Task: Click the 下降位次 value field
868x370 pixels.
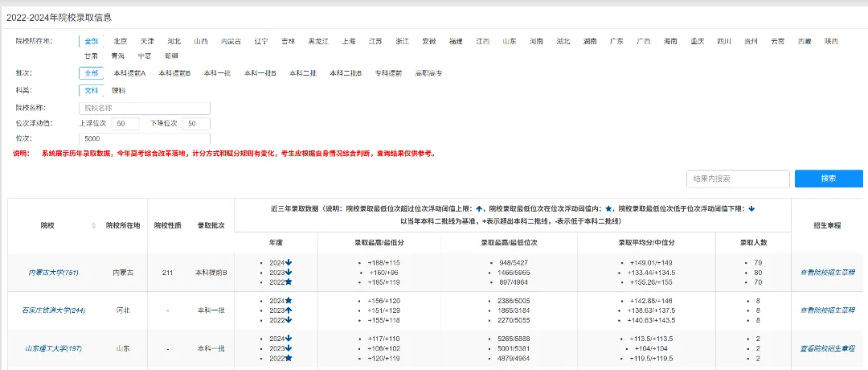Action: [x=197, y=124]
